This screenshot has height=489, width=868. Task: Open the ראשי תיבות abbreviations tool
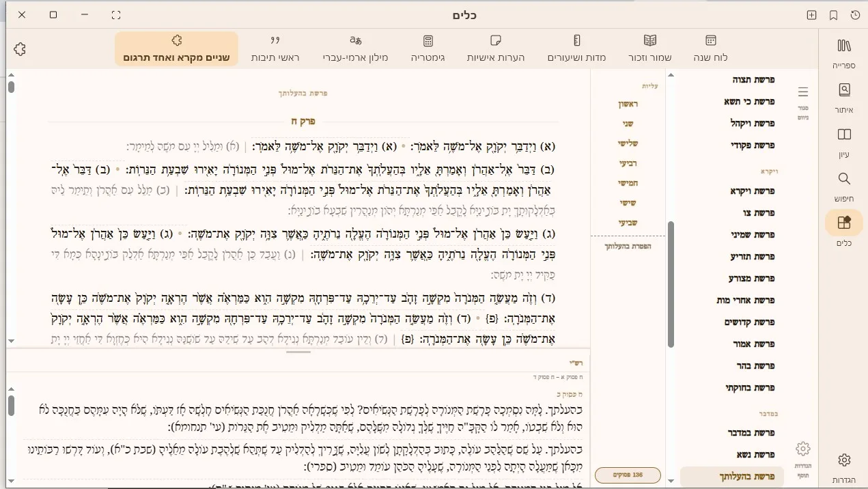point(275,49)
